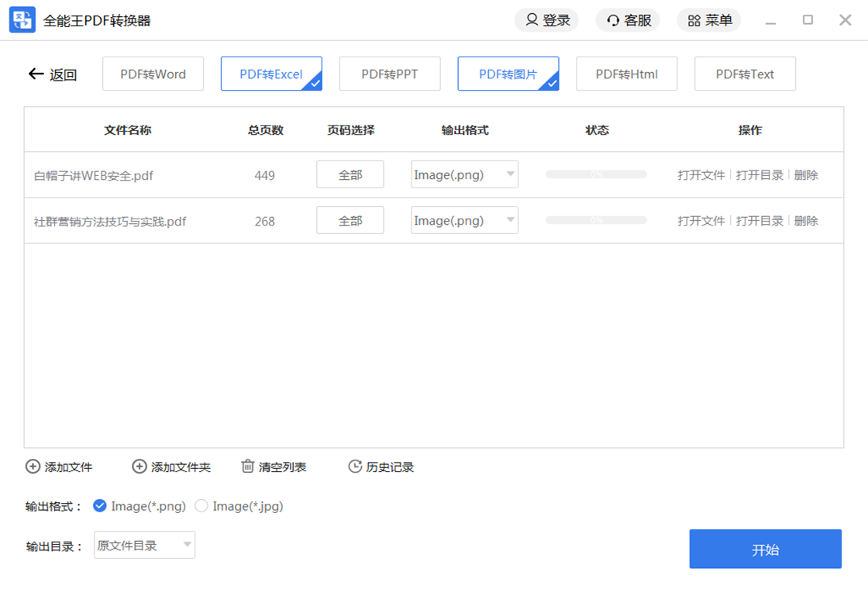Click 删除 link for 白帽子讲WEB安全.pdf
This screenshot has width=868, height=589.
click(x=806, y=175)
